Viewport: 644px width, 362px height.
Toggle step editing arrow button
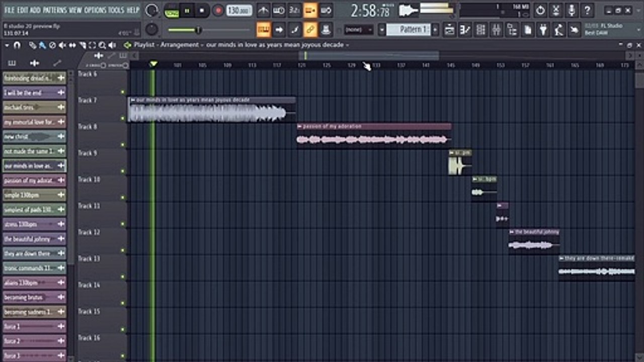coord(279,30)
